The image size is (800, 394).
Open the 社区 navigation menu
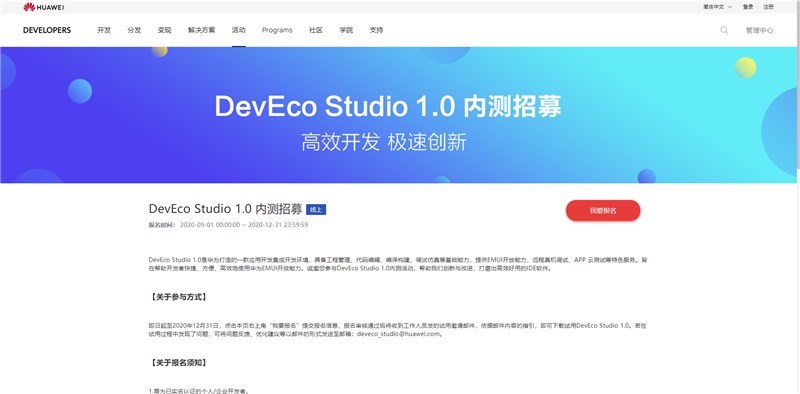pyautogui.click(x=316, y=30)
